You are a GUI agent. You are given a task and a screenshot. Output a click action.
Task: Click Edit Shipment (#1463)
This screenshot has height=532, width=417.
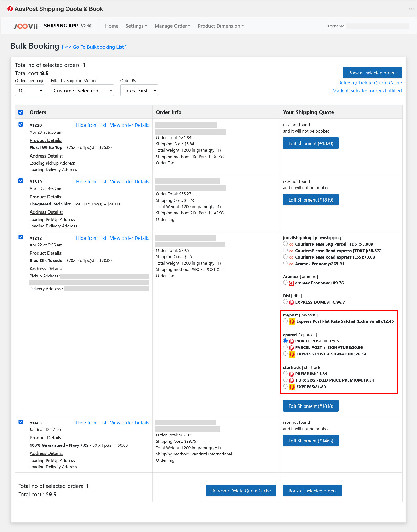click(x=311, y=441)
